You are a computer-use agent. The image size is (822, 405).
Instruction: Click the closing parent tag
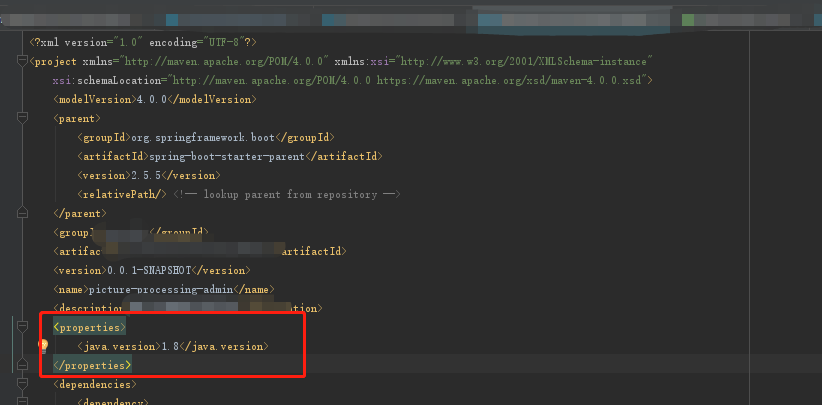(x=80, y=213)
